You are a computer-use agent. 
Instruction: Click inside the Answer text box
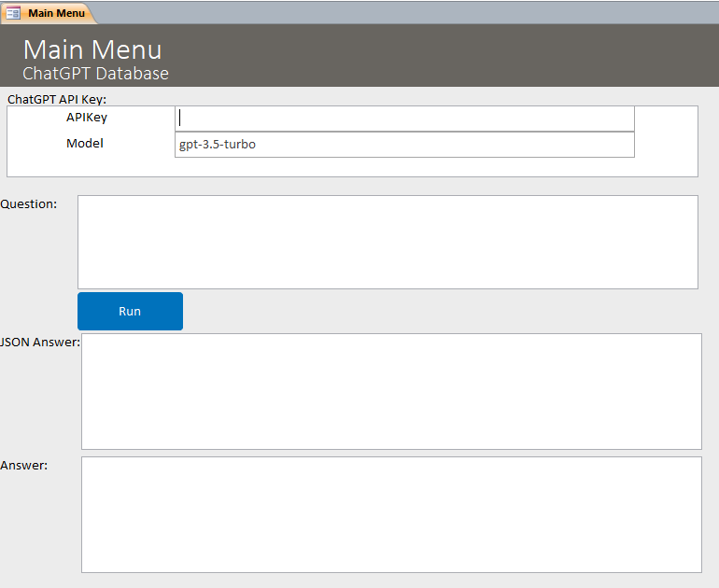click(x=391, y=514)
